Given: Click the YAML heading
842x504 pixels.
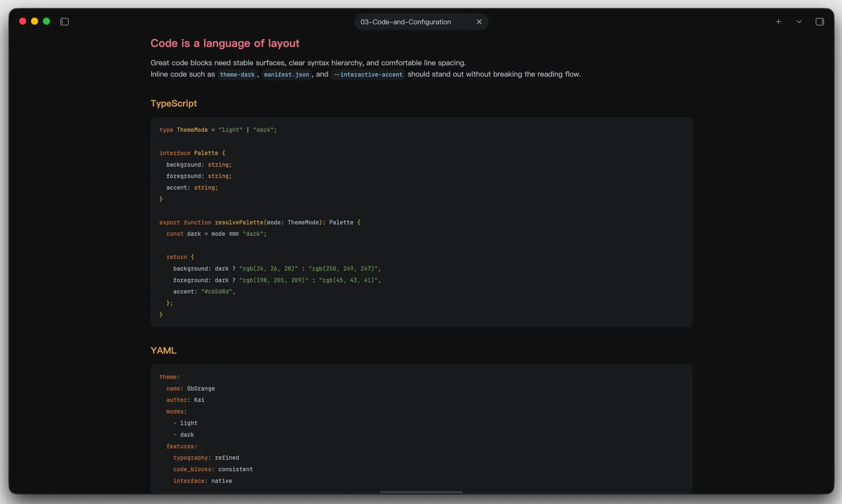Looking at the screenshot, I should 163,350.
